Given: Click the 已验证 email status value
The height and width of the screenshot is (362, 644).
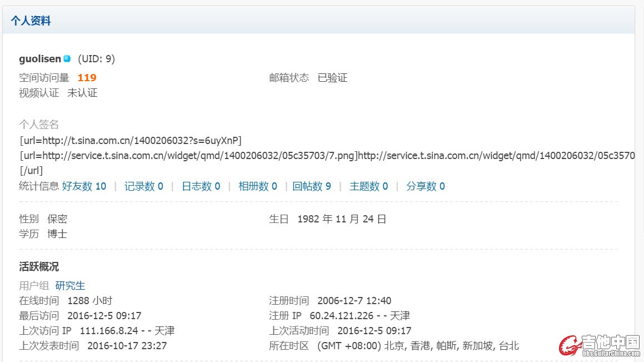Looking at the screenshot, I should [332, 78].
